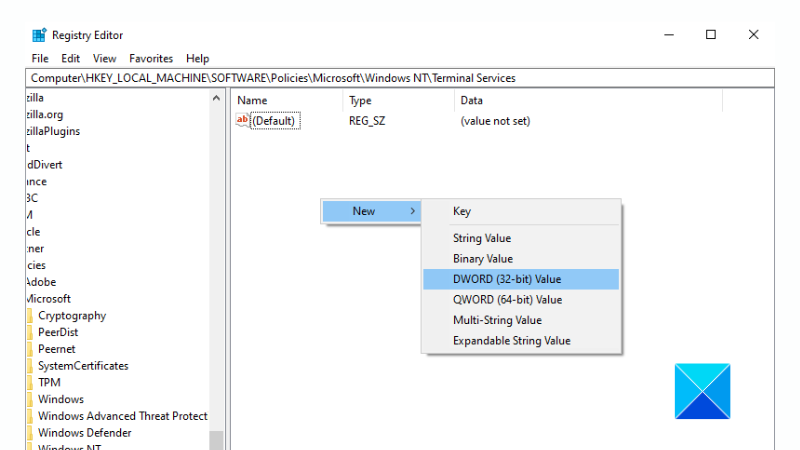Choose New in the context menu
This screenshot has width=800, height=450.
(371, 211)
